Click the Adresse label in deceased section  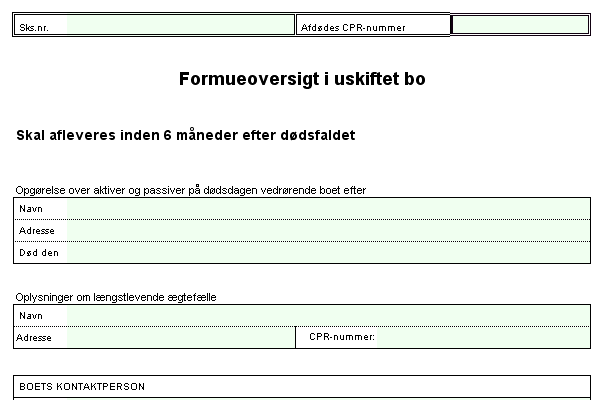pyautogui.click(x=36, y=231)
